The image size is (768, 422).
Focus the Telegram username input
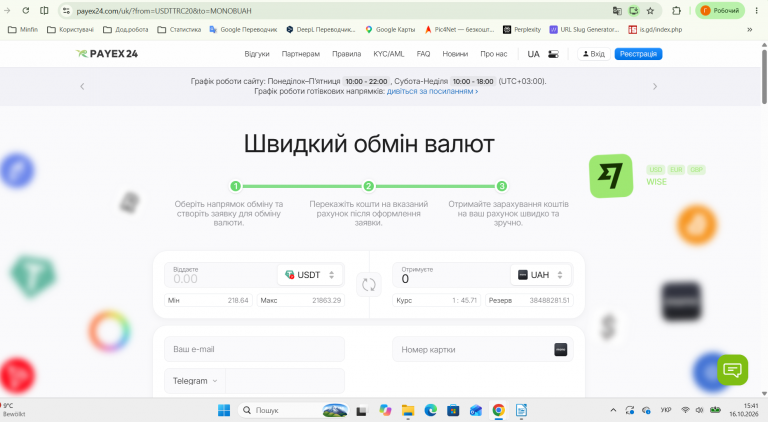tap(285, 381)
